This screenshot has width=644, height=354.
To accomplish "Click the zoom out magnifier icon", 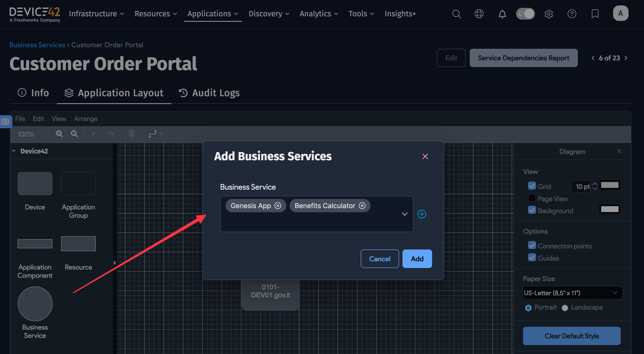I will (x=74, y=134).
